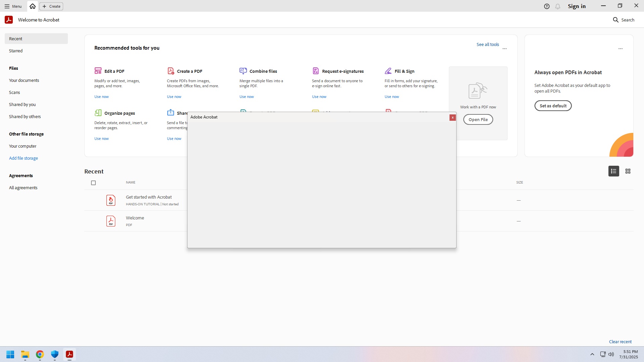644x362 pixels.
Task: Switch to list view
Action: [x=613, y=171]
